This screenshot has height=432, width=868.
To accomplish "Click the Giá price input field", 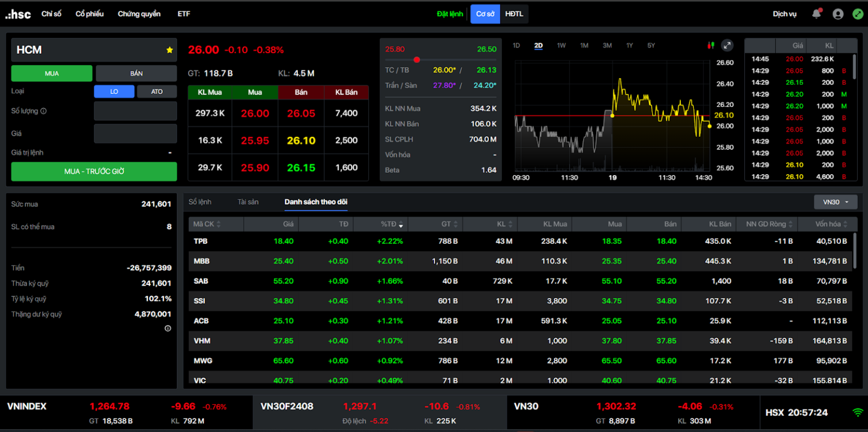I will [x=135, y=134].
